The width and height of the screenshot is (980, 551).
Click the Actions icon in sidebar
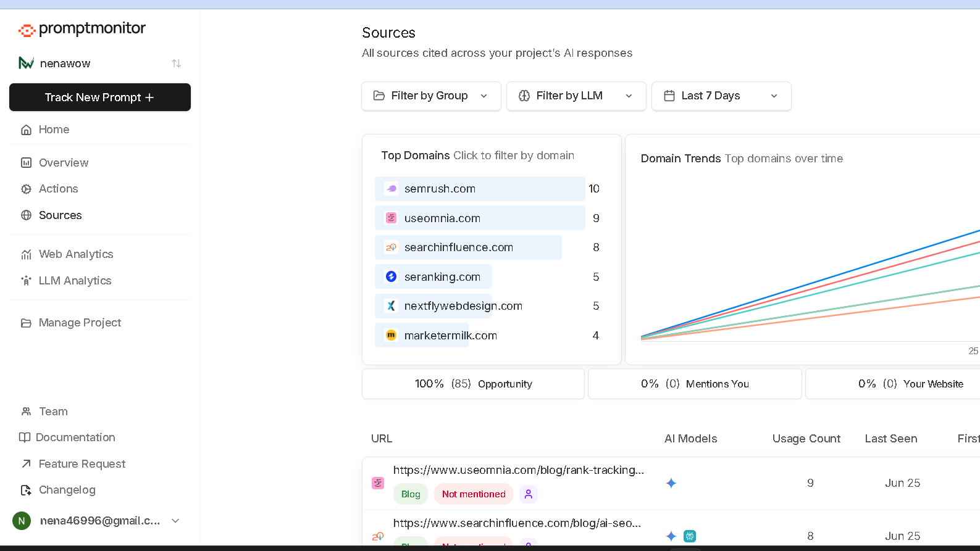tap(26, 189)
